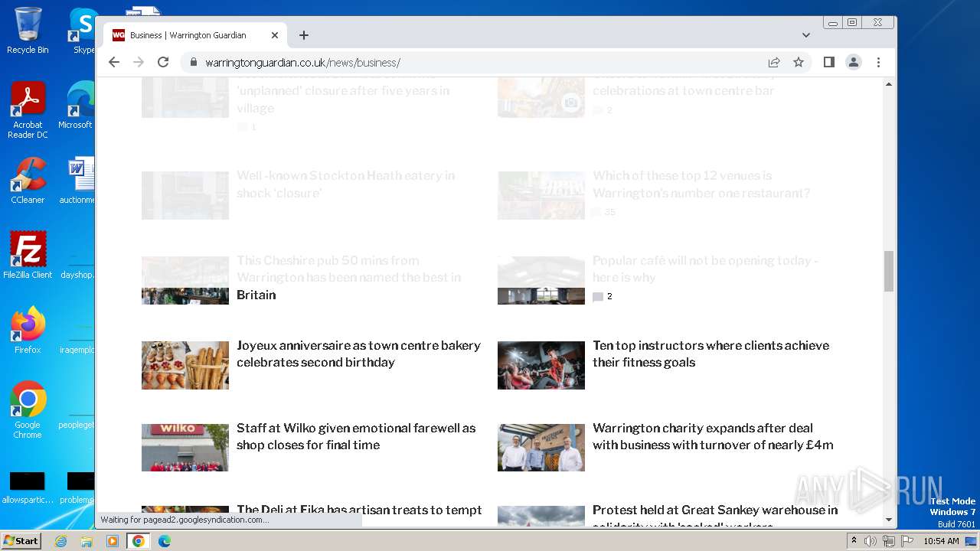Open the Recycle Bin desktop icon
This screenshot has height=551, width=980.
(28, 31)
